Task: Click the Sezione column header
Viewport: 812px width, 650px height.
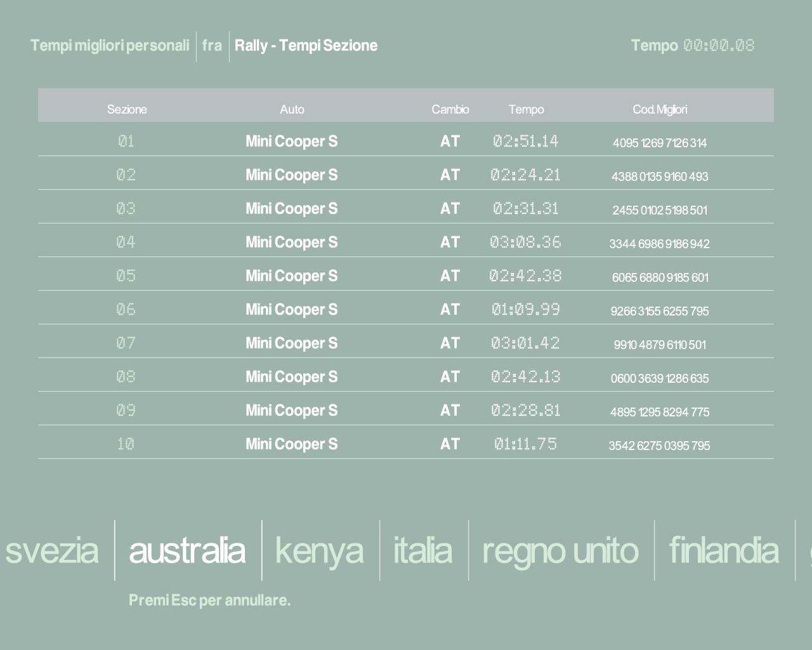Action: tap(127, 109)
